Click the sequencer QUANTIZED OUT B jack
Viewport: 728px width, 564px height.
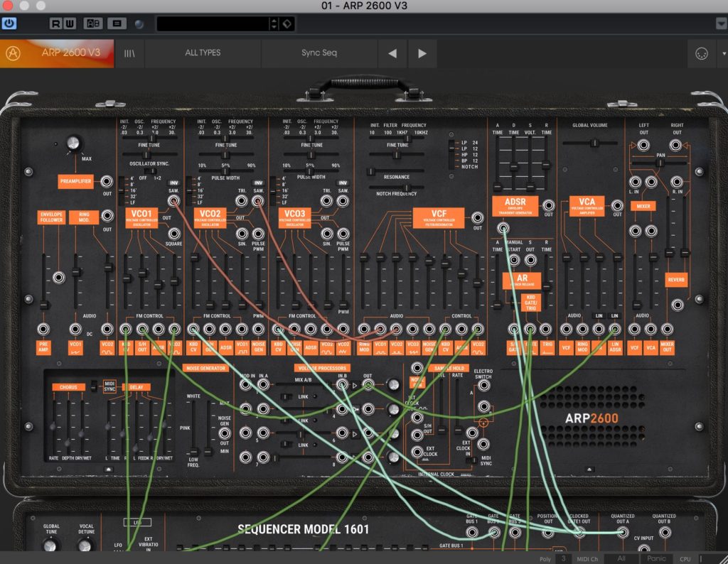(665, 533)
